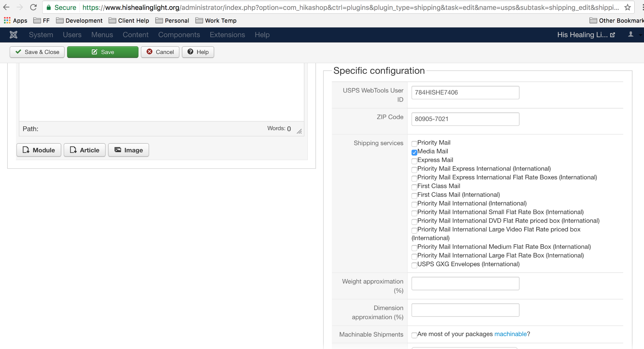Tick the machinable packages checkbox
The height and width of the screenshot is (349, 644).
(414, 335)
